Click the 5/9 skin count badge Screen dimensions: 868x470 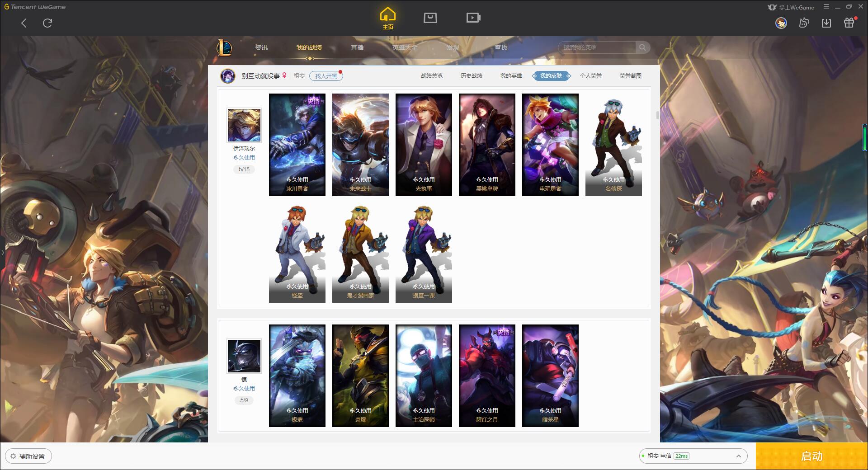pyautogui.click(x=244, y=400)
